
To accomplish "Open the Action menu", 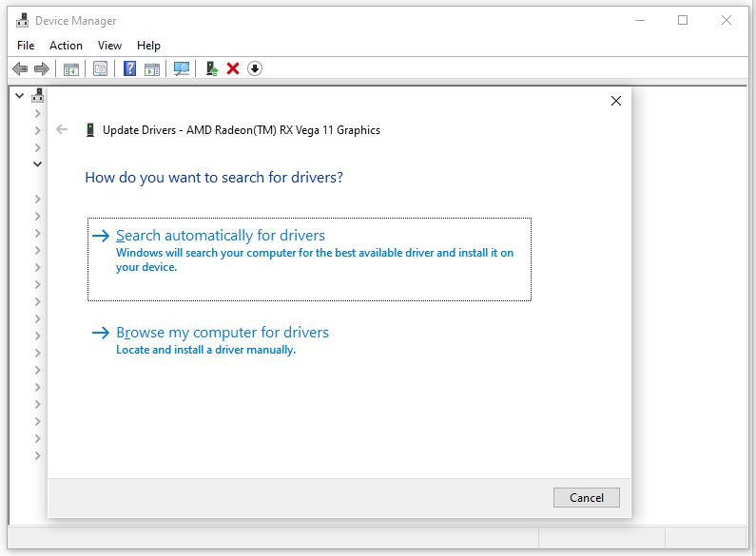I will (x=66, y=45).
